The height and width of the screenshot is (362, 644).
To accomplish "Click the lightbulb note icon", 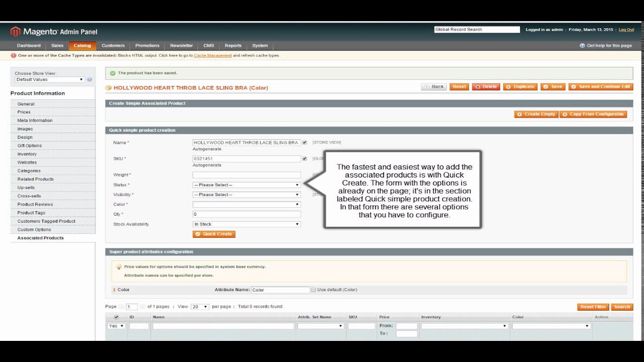I will [x=119, y=267].
